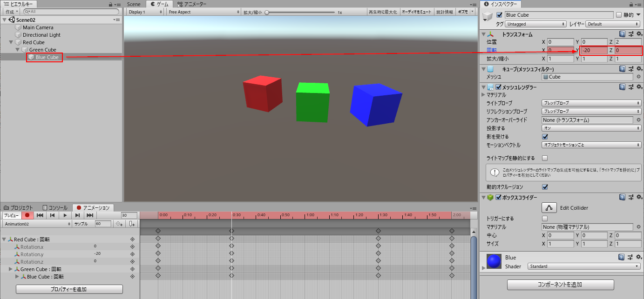
Task: Expand Green Cube : 回転 in animation panel
Action: [10, 269]
